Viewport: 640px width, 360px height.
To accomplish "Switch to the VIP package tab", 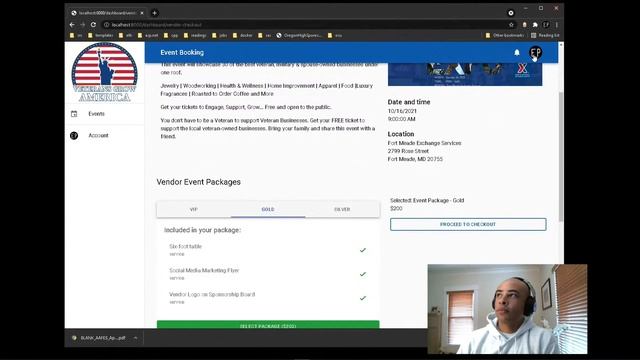I will pyautogui.click(x=193, y=209).
